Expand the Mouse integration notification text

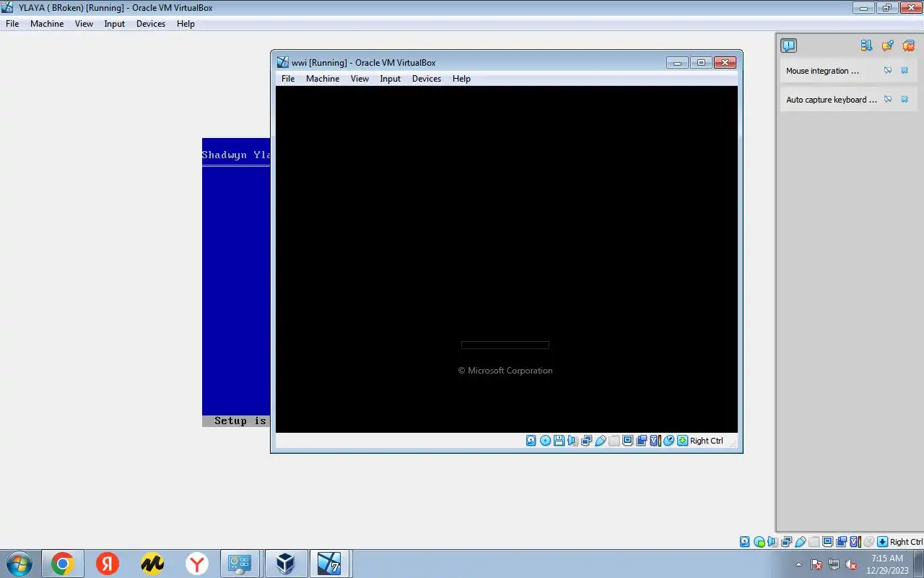point(822,71)
